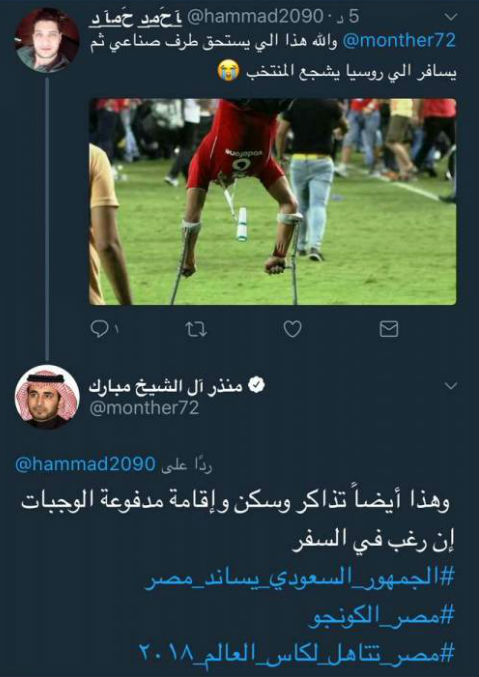Open the @hammad2090 handle in the first tweet header

click(254, 17)
